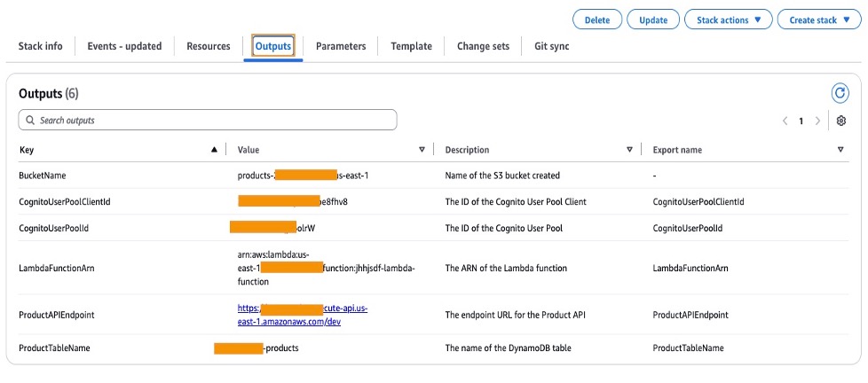Go to previous outputs page
868x383 pixels.
[785, 121]
